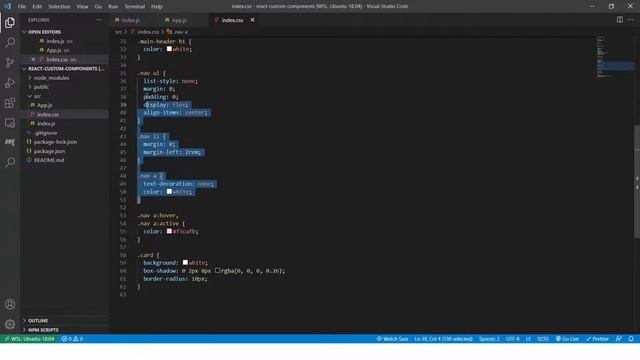The height and width of the screenshot is (360, 640).
Task: Open the Run and Debug view
Action: (x=10, y=82)
